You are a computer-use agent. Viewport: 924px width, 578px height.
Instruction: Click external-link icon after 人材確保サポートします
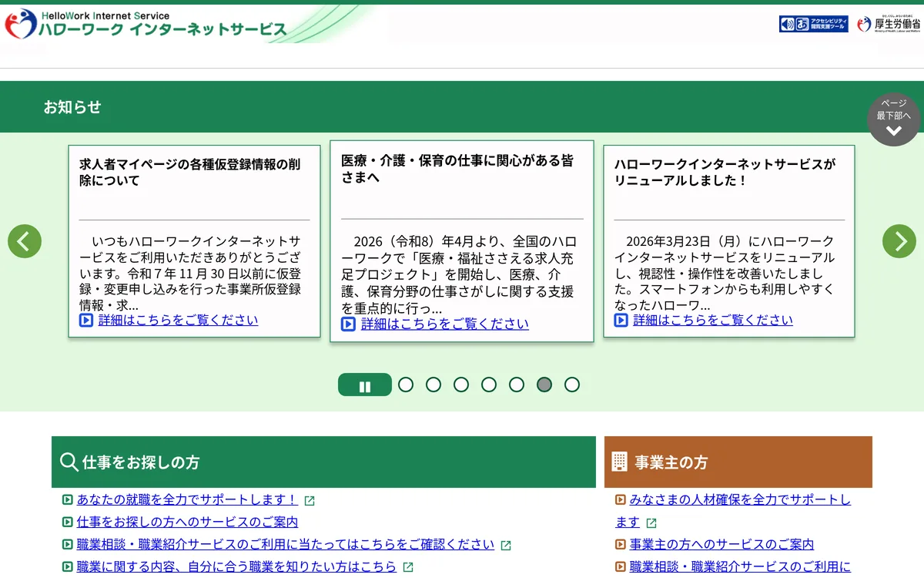[x=651, y=523]
